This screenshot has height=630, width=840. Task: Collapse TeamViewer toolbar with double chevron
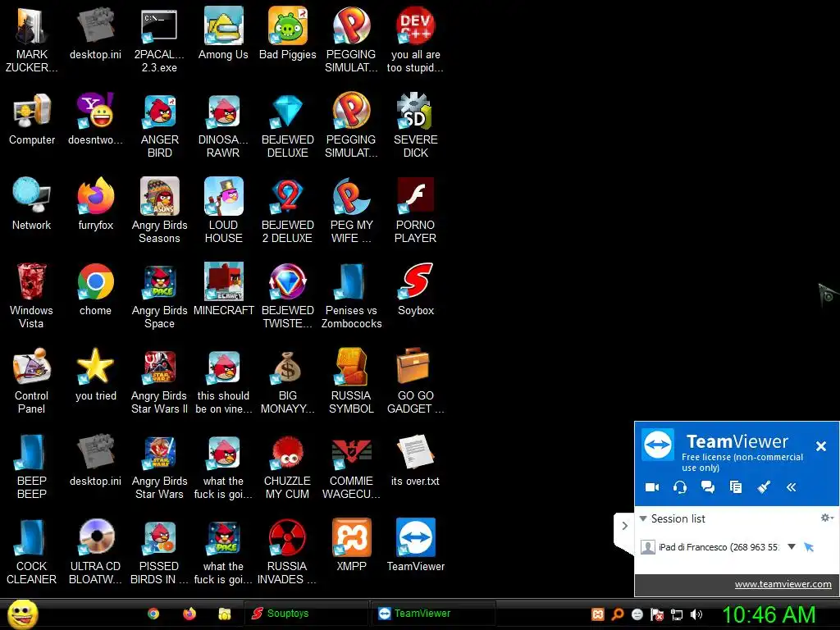click(x=792, y=487)
